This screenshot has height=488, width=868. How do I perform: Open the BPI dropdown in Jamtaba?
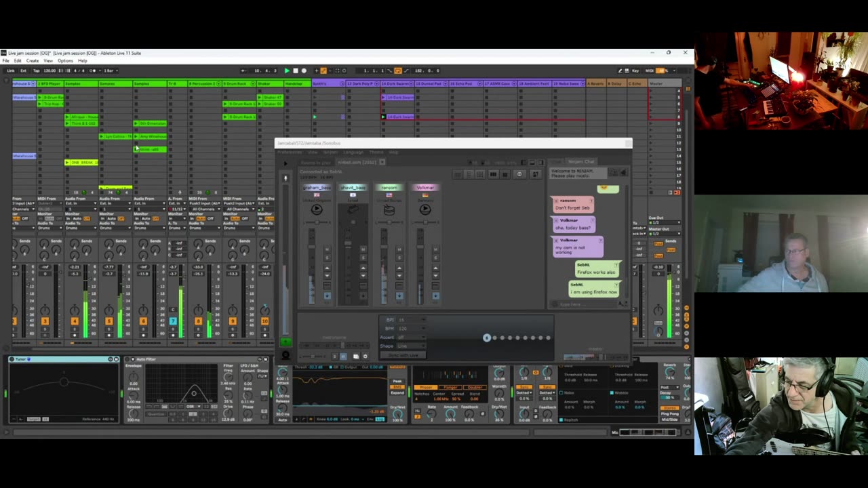[x=411, y=320]
